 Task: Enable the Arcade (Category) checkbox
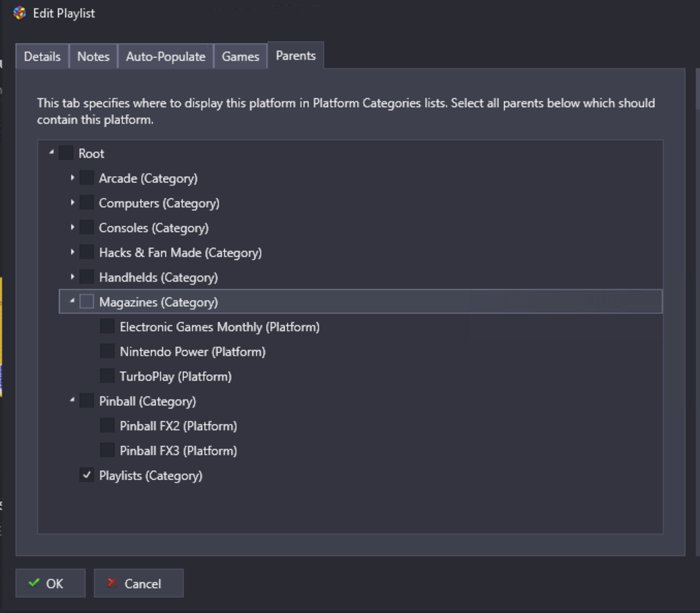coord(87,178)
